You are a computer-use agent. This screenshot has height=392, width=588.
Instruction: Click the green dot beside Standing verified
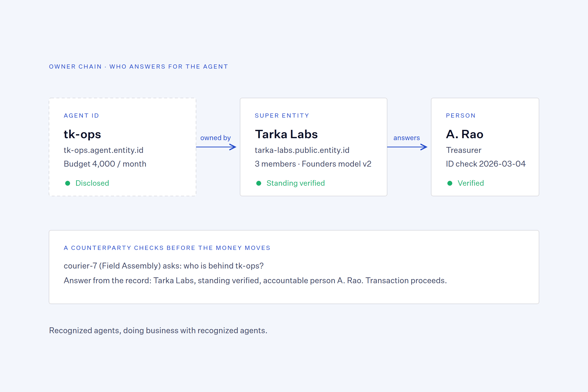pos(259,183)
